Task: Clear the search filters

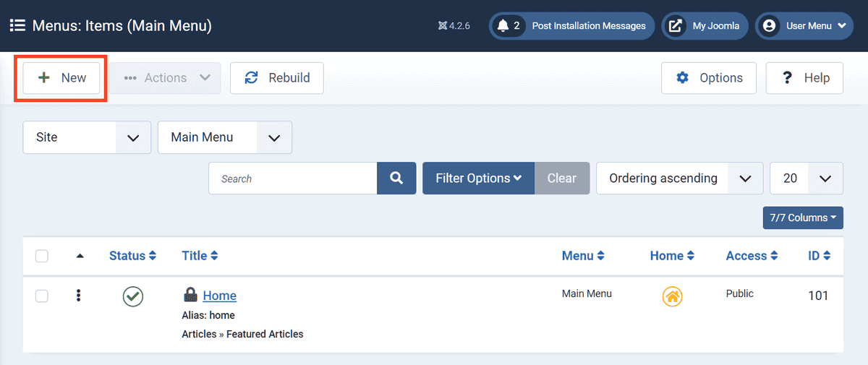Action: 562,179
